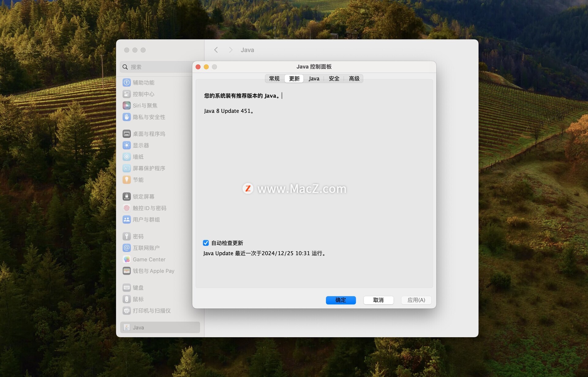Toggle the 自动检查更新 checkbox
The image size is (588, 377).
tap(206, 243)
